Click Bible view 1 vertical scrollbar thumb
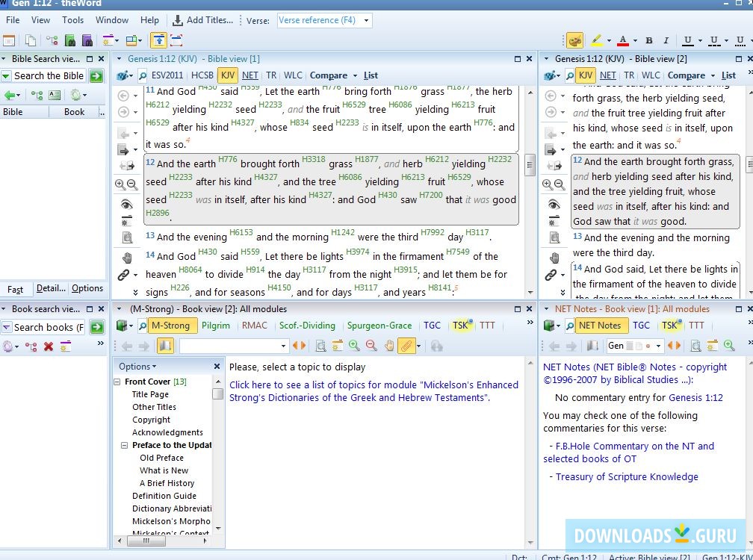753x560 pixels. (530, 165)
